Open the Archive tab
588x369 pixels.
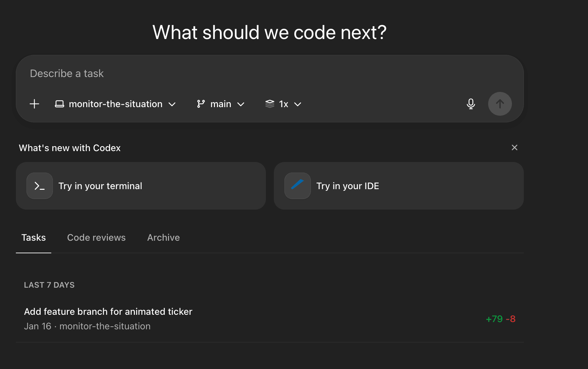pyautogui.click(x=163, y=237)
